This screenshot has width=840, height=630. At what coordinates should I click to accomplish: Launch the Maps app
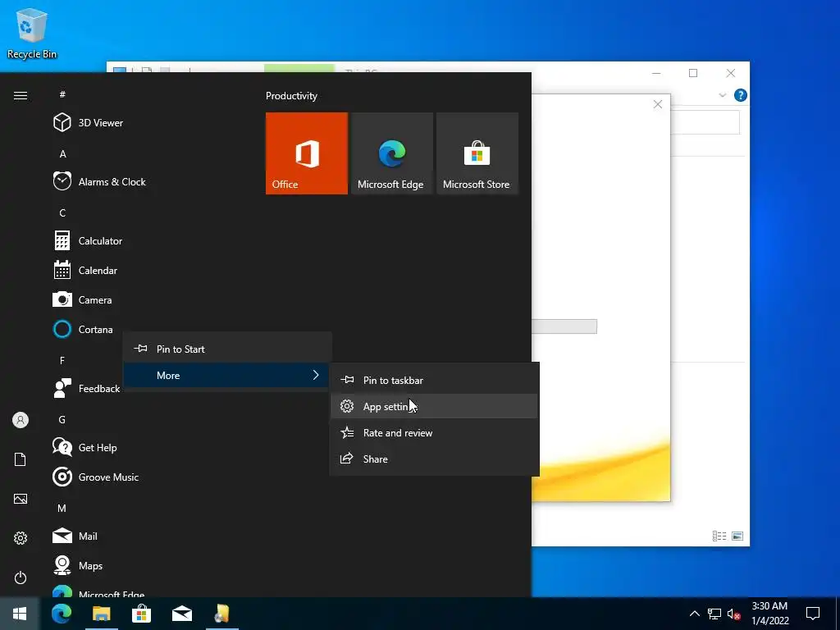(78, 565)
